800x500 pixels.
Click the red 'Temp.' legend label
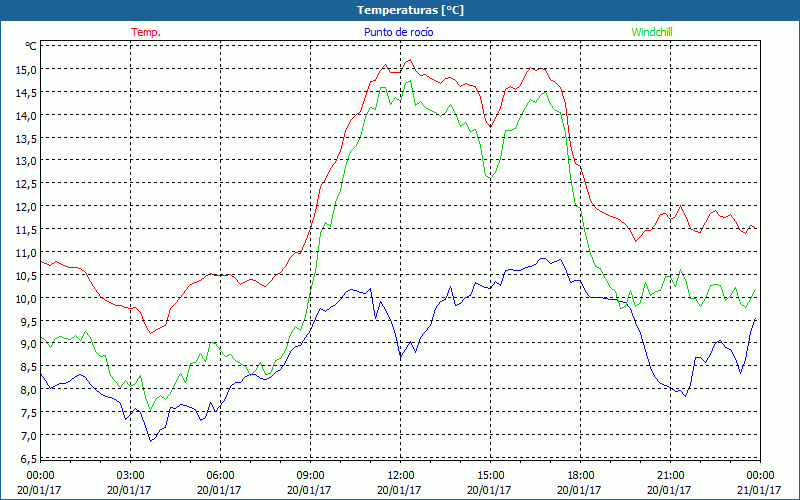point(146,32)
